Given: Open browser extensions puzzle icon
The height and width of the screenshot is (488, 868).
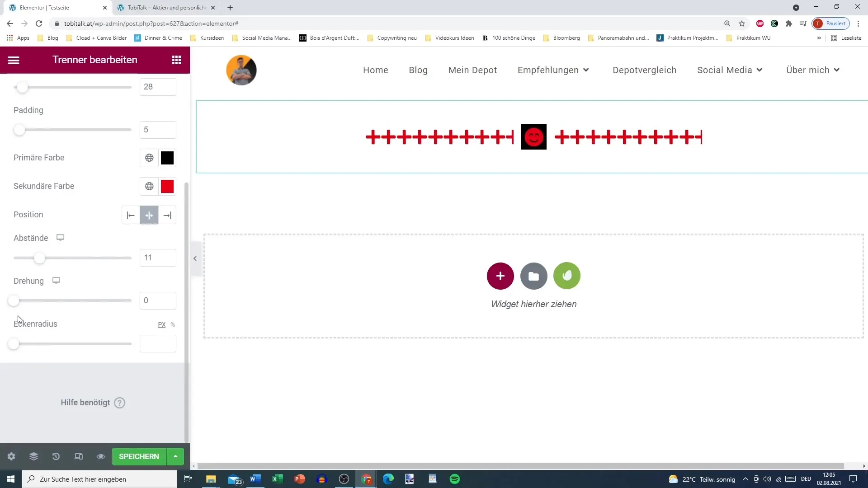Looking at the screenshot, I should point(789,23).
